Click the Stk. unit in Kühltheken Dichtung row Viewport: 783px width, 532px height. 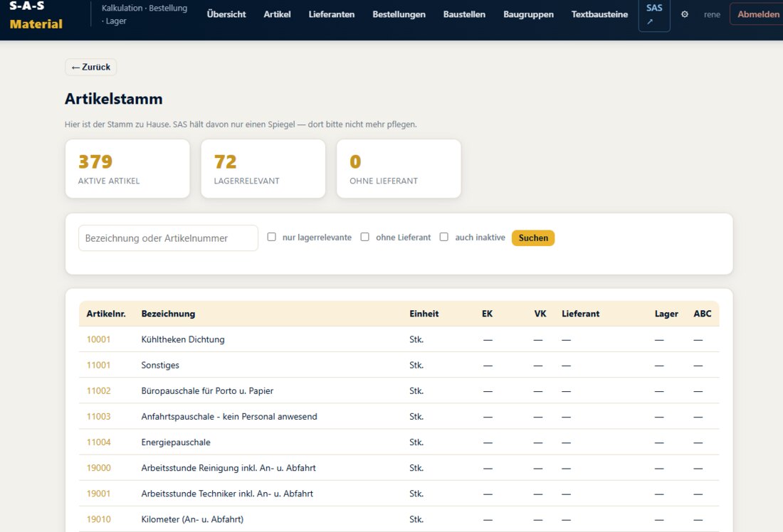416,339
